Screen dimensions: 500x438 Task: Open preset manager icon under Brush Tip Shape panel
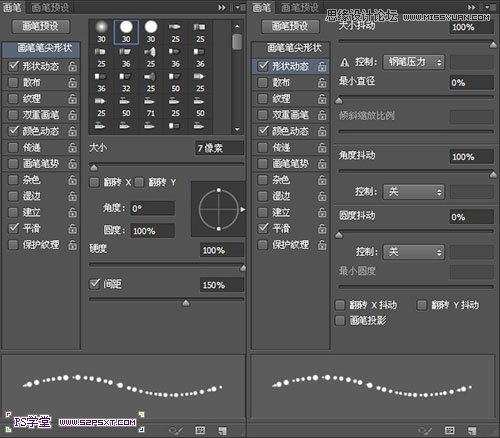[200, 430]
